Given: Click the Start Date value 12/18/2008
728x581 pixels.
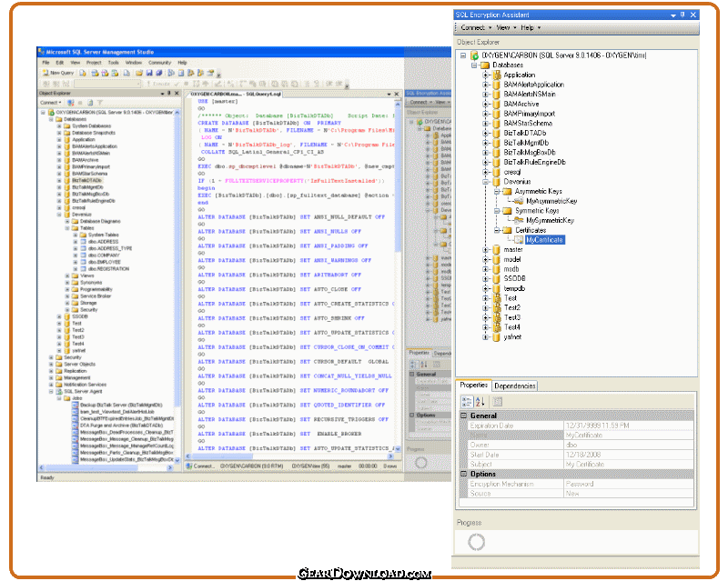Looking at the screenshot, I should pyautogui.click(x=629, y=455).
